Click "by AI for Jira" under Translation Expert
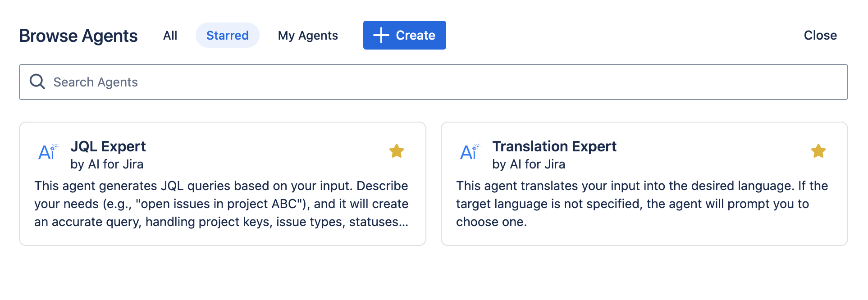This screenshot has width=868, height=300. click(x=529, y=164)
